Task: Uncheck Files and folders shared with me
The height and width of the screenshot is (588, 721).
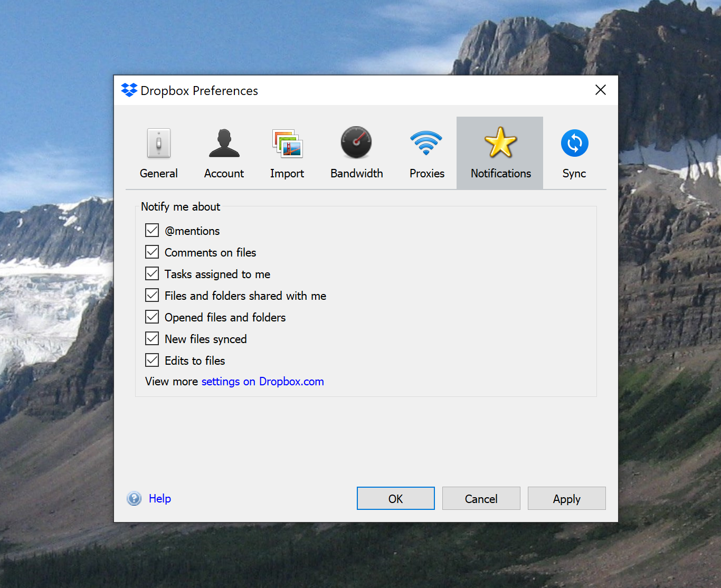Action: (x=152, y=296)
